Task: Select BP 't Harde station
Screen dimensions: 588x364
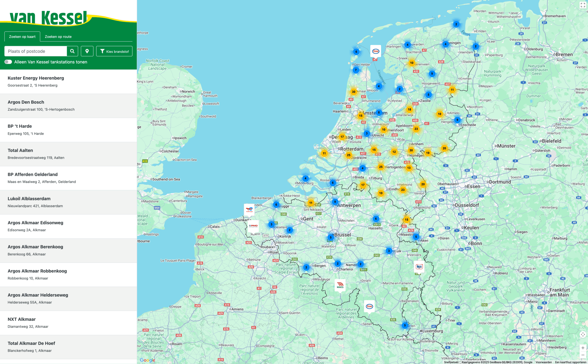Action: point(68,130)
